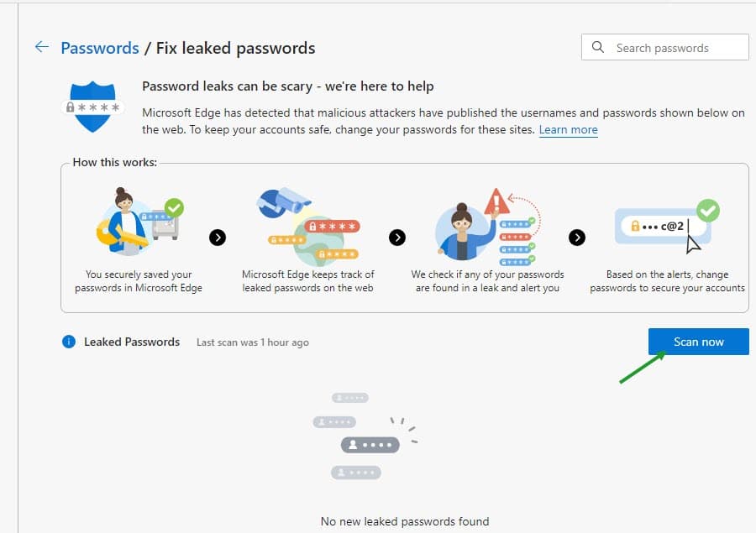This screenshot has height=533, width=756.
Task: Click the third black arrow circle in How this works
Action: point(577,238)
